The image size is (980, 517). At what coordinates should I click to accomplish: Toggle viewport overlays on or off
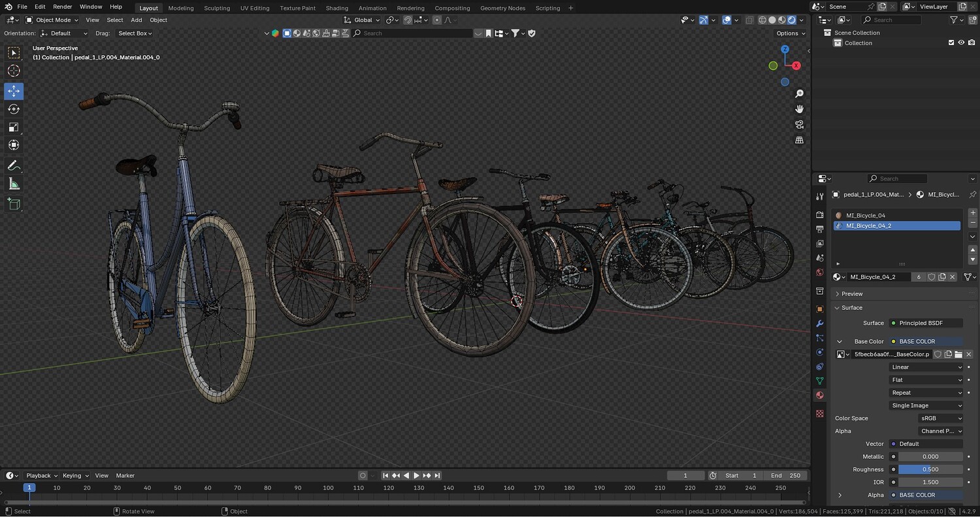[x=727, y=20]
